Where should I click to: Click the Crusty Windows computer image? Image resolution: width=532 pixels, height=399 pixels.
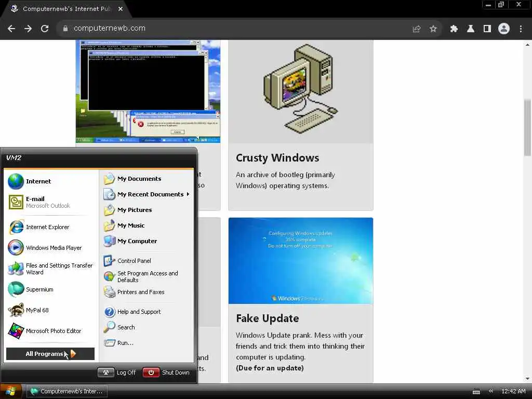click(x=301, y=91)
